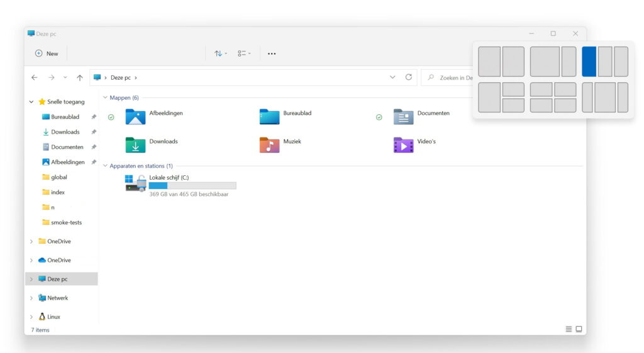This screenshot has width=644, height=353.
Task: Open recent locations chevron dropdown
Action: [65, 77]
